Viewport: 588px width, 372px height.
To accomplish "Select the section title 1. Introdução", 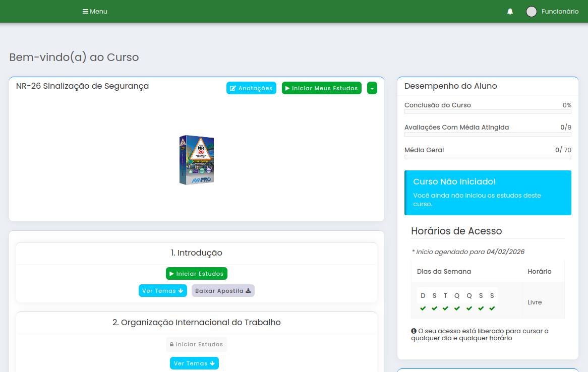I will [196, 253].
